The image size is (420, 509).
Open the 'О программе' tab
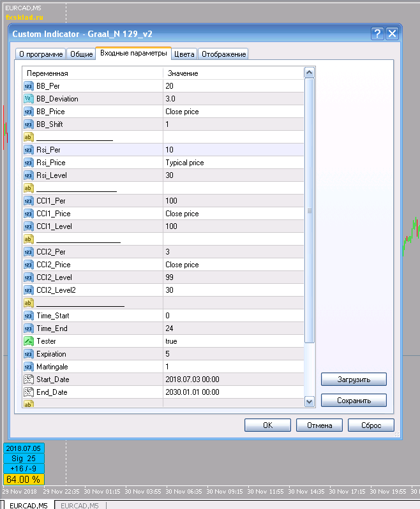pos(41,54)
